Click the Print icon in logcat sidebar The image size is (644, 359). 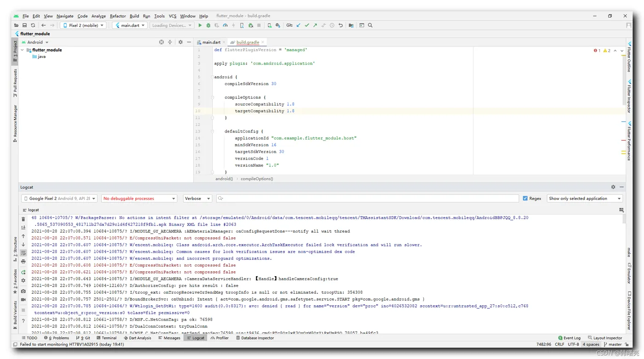[23, 262]
